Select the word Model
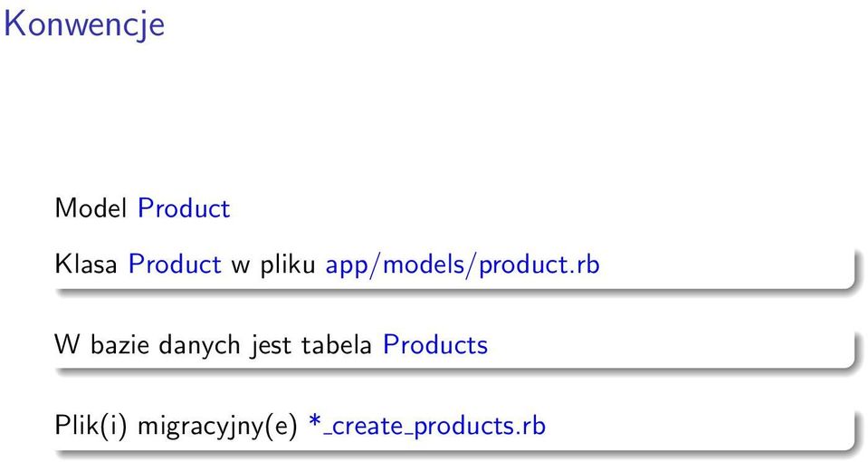 91,208
